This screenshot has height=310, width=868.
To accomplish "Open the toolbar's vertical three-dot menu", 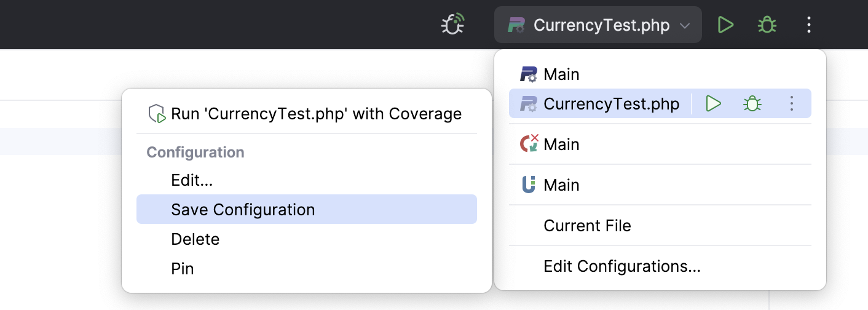I will [808, 25].
